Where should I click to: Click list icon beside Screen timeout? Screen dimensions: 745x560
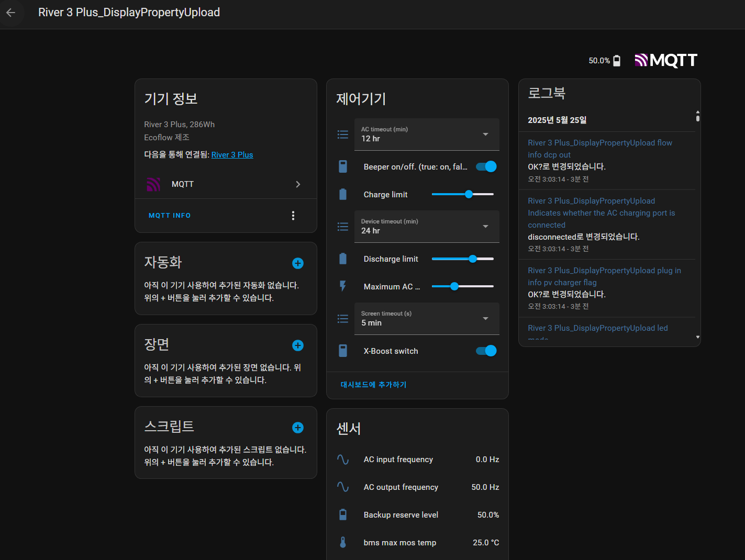(343, 319)
